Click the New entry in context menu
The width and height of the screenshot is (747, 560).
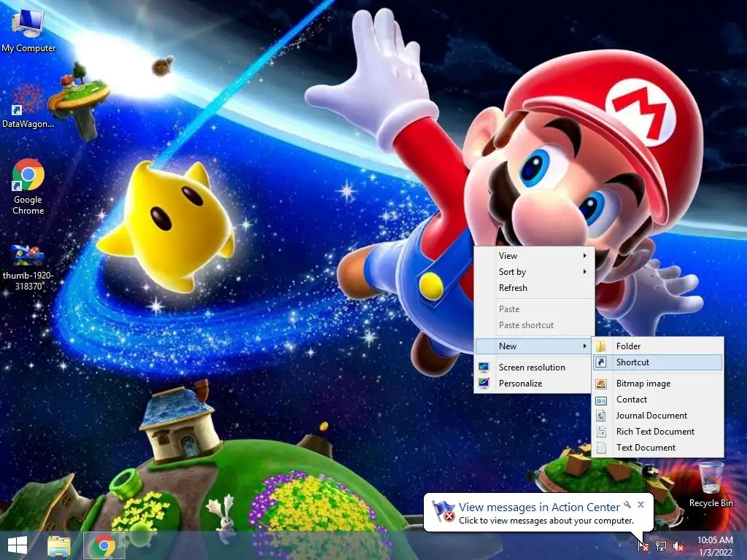pyautogui.click(x=534, y=346)
